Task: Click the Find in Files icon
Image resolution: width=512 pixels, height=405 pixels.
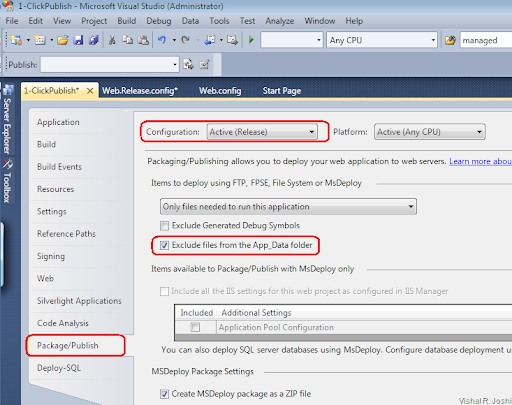Action: click(x=450, y=41)
